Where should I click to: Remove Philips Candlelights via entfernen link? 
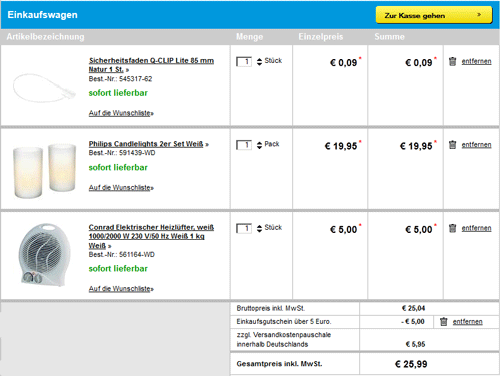(x=476, y=145)
